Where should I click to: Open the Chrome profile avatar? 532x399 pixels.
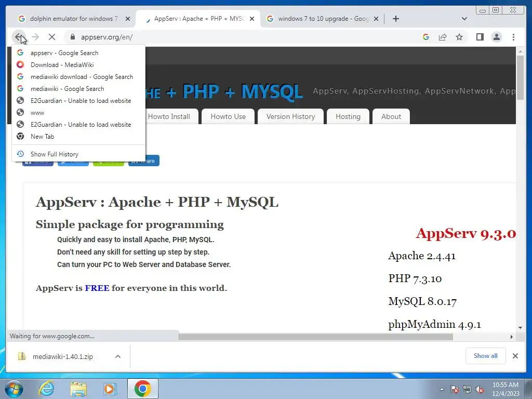pos(496,37)
